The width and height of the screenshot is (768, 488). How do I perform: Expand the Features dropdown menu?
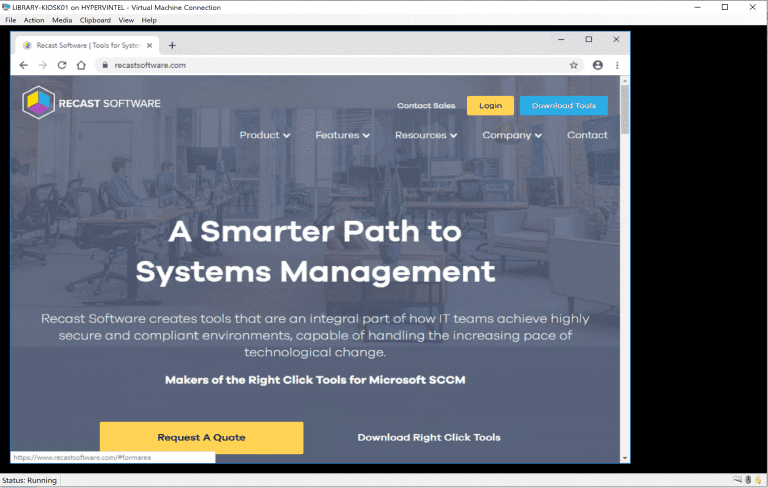[342, 135]
